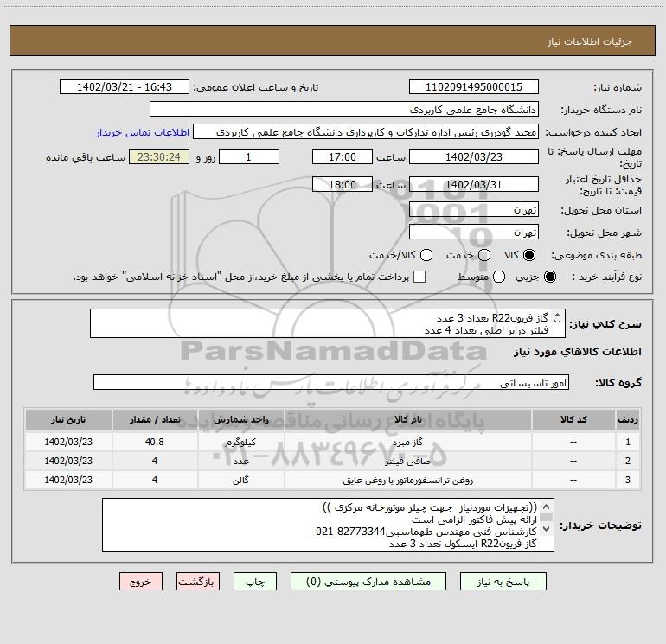Click the ردیف column header
The height and width of the screenshot is (644, 666).
pos(628,420)
